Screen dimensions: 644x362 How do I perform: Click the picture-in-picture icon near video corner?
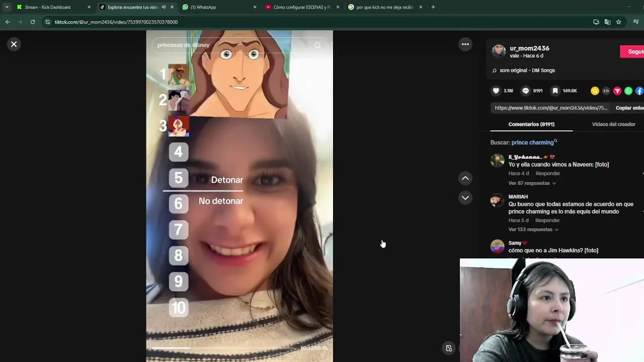click(x=449, y=348)
